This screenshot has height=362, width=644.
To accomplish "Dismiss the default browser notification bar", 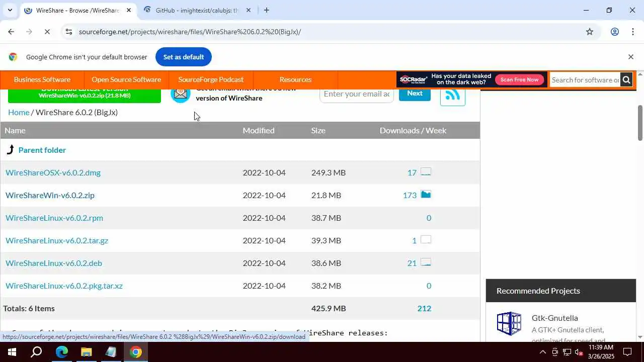I will 630,57.
